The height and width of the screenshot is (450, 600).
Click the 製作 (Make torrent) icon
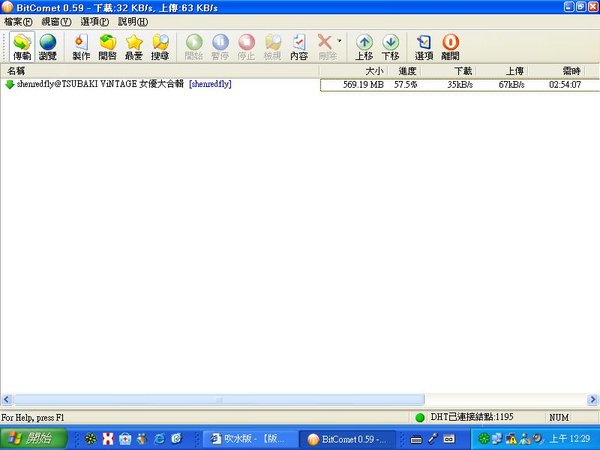coord(81,47)
